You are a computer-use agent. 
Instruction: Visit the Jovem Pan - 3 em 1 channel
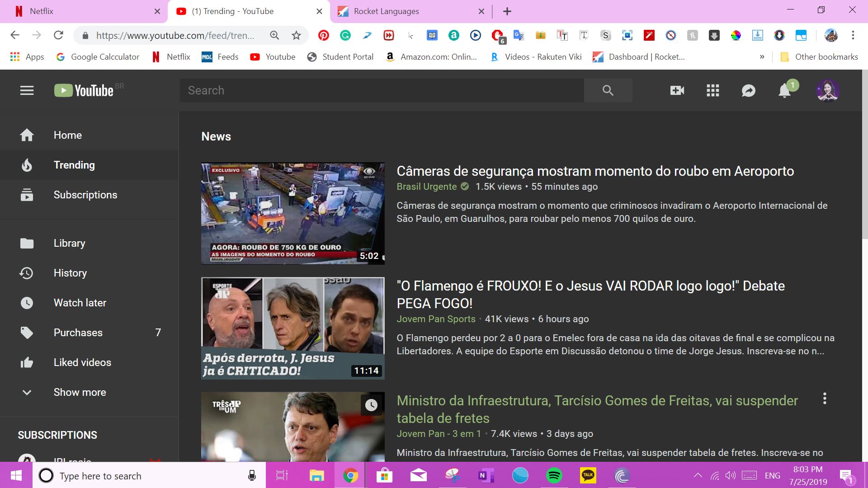[439, 434]
